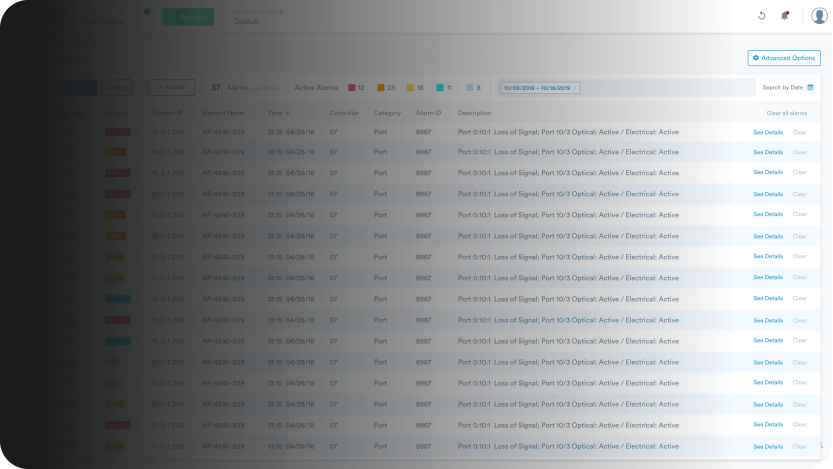Click the calendar icon beside Search by Date
833x469 pixels.
(x=810, y=88)
